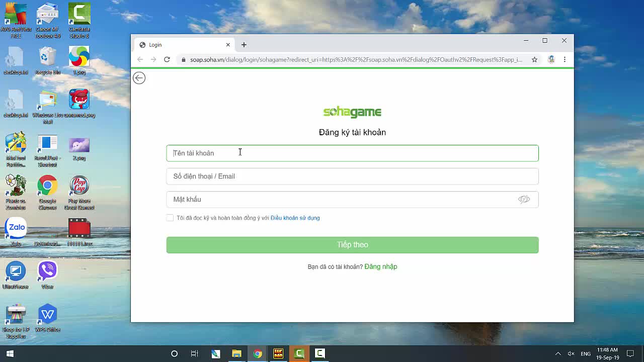Click the Chrome profile avatar icon
Screen dimensions: 644x362
[x=551, y=59]
